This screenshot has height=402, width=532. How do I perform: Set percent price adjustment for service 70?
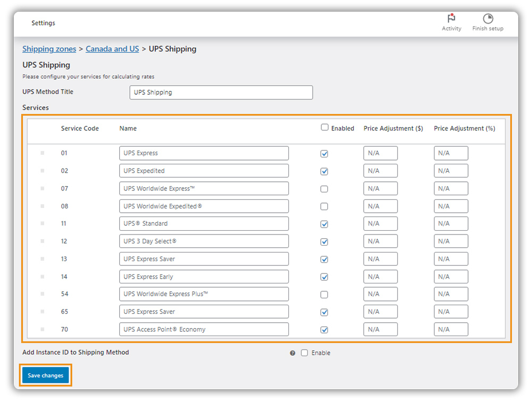pos(451,329)
